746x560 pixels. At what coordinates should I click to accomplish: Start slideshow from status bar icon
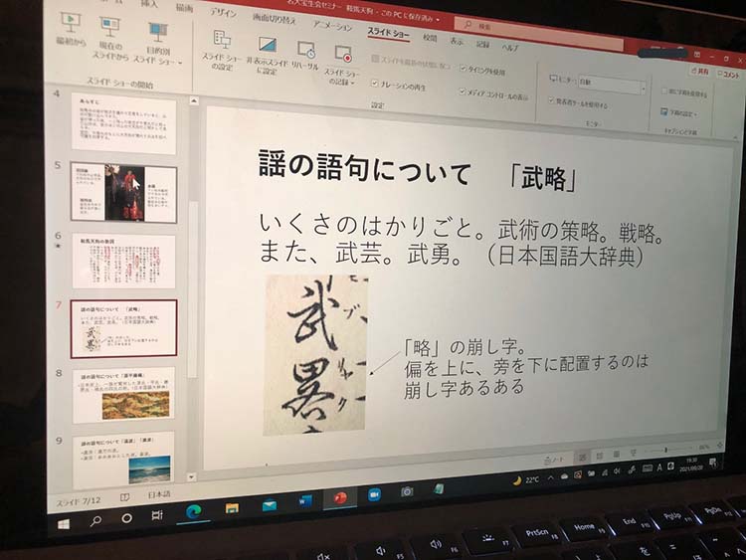[x=634, y=453]
